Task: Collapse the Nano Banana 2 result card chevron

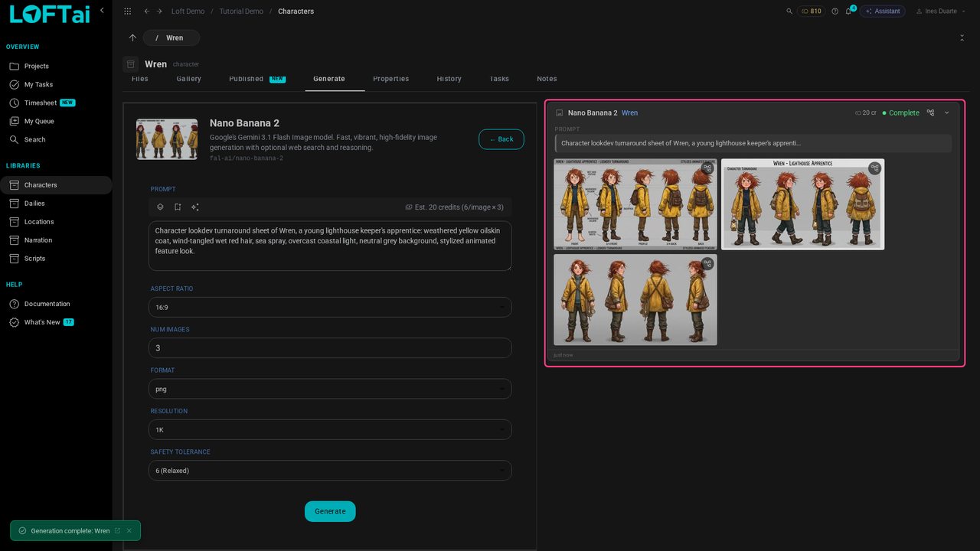Action: pos(946,112)
